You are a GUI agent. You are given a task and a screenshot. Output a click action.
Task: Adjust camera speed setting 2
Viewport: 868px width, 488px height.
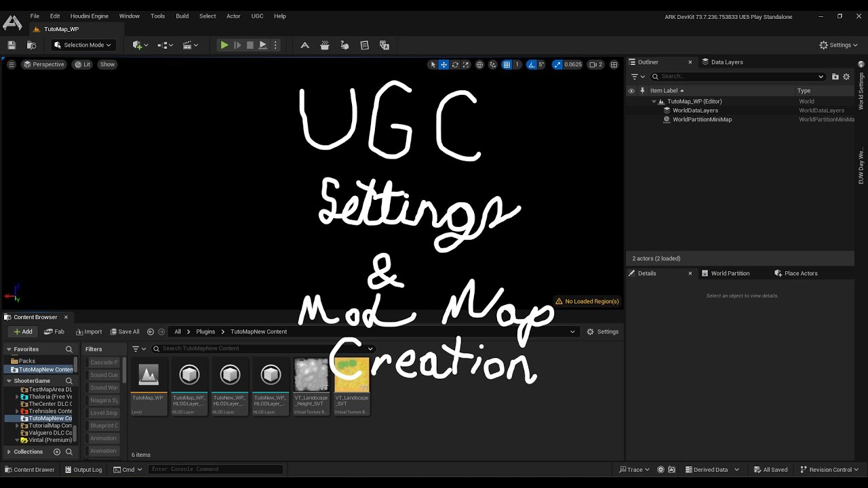pos(595,64)
